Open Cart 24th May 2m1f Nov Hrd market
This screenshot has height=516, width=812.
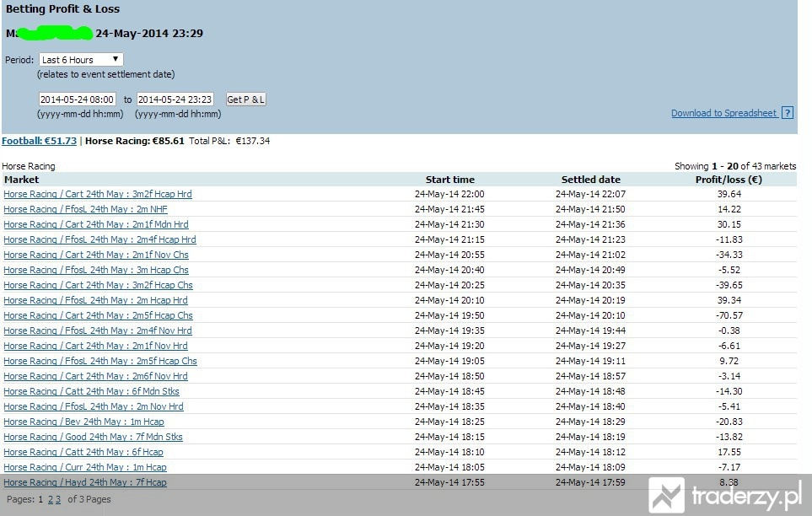[x=95, y=346]
